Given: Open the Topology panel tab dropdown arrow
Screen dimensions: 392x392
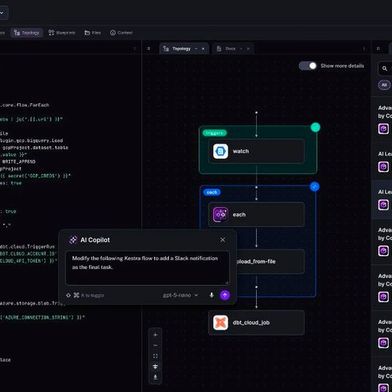Looking at the screenshot, I should 196,49.
